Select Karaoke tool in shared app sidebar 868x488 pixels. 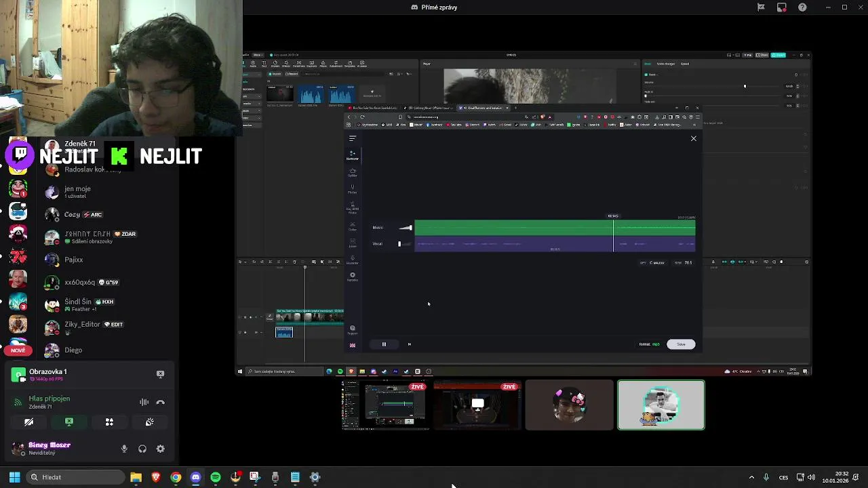(x=353, y=277)
